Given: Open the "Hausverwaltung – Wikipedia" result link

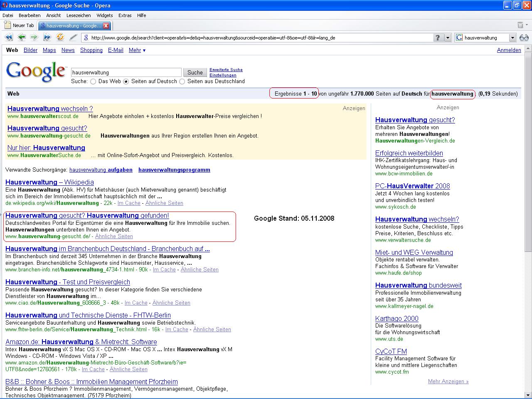Looking at the screenshot, I should (49, 182).
